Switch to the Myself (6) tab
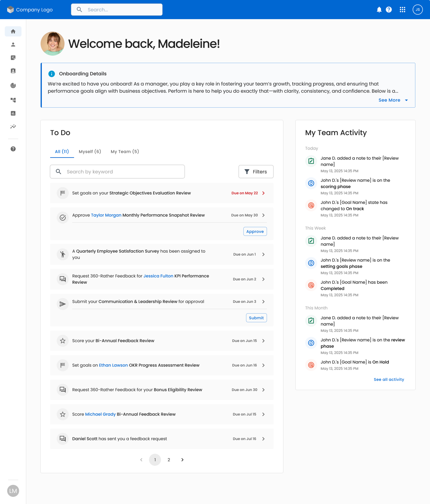The height and width of the screenshot is (504, 430). point(90,152)
